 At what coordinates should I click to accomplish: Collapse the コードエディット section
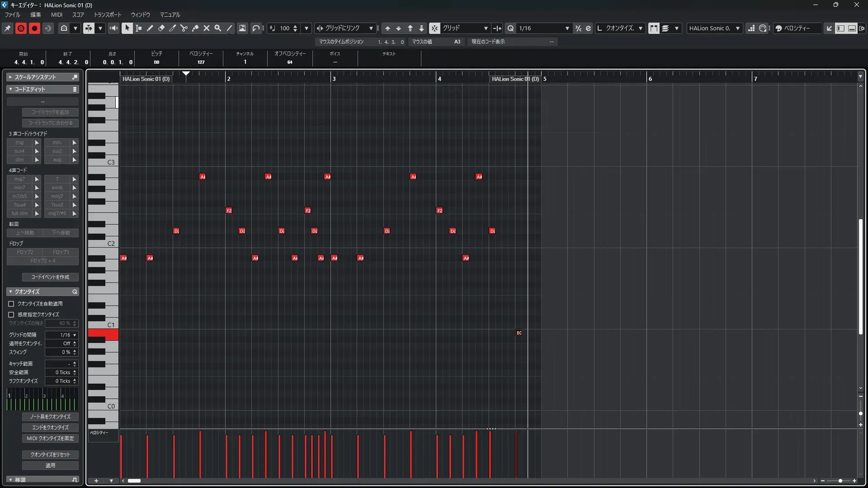[10, 89]
